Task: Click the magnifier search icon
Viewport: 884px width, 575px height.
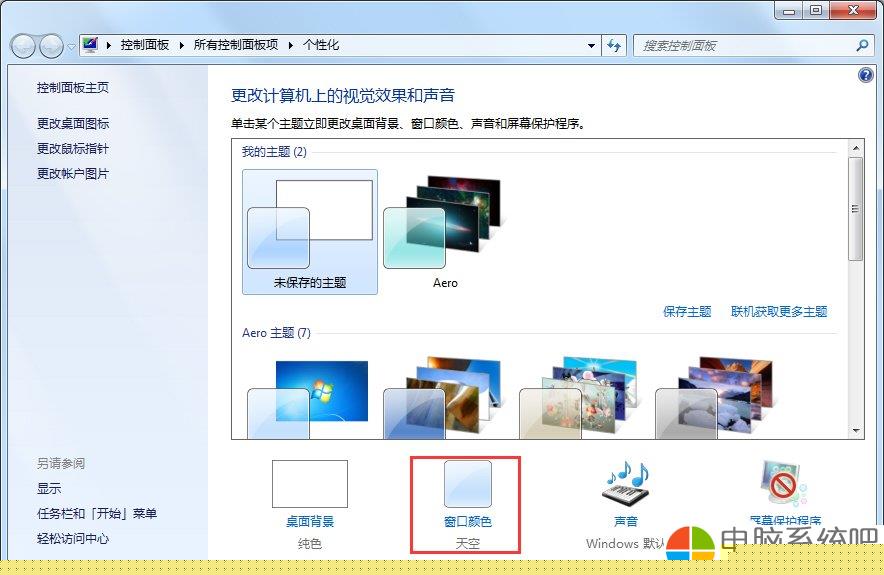Action: [x=862, y=46]
